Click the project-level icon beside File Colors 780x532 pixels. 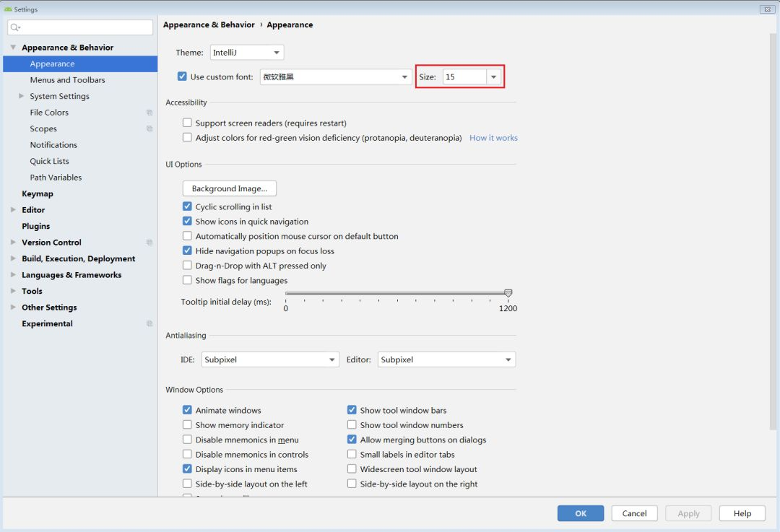[x=149, y=113]
